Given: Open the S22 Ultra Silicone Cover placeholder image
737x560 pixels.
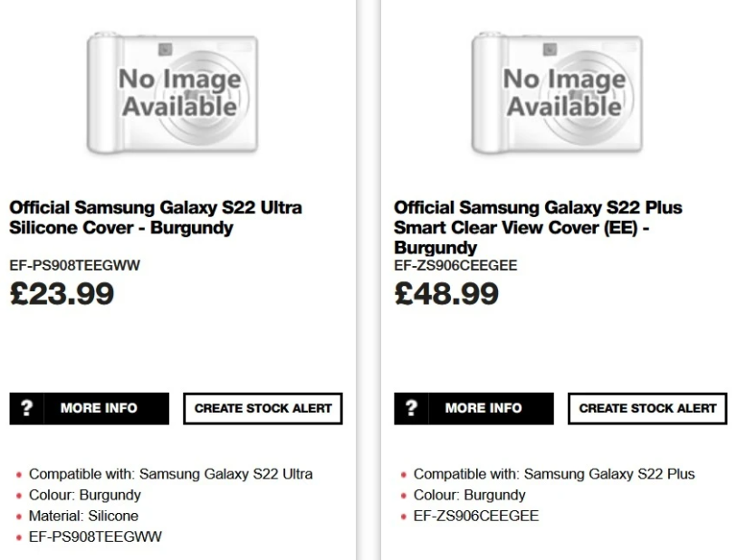Looking at the screenshot, I should pos(172,92).
